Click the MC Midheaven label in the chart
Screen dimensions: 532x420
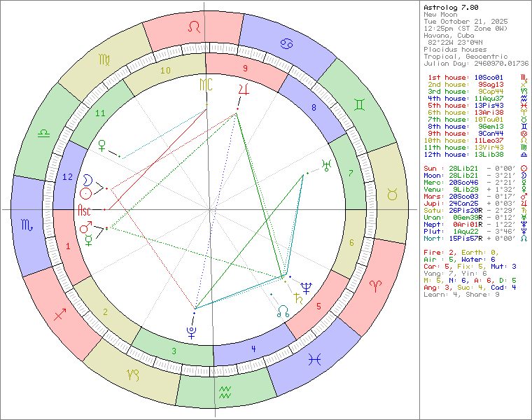206,85
